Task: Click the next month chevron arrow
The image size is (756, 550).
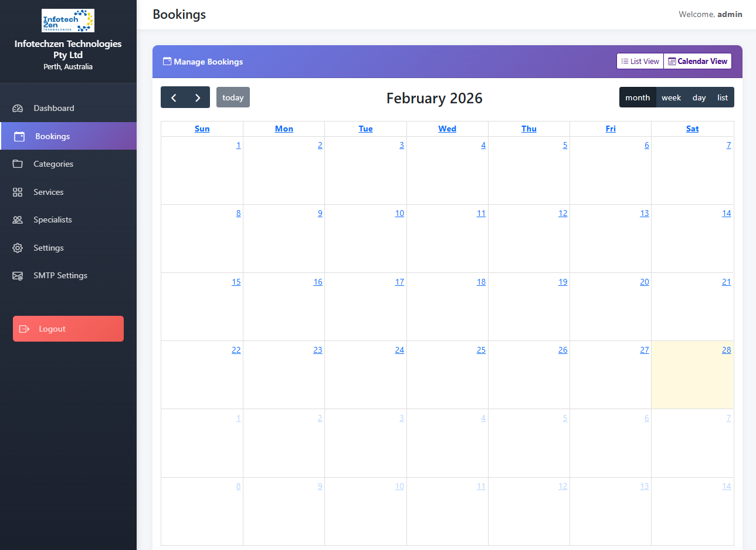Action: (x=197, y=97)
